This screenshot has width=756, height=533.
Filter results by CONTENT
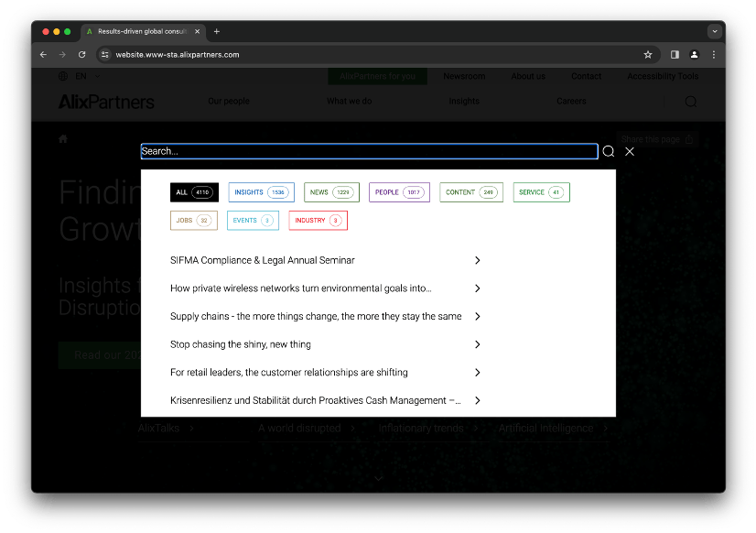(x=471, y=192)
